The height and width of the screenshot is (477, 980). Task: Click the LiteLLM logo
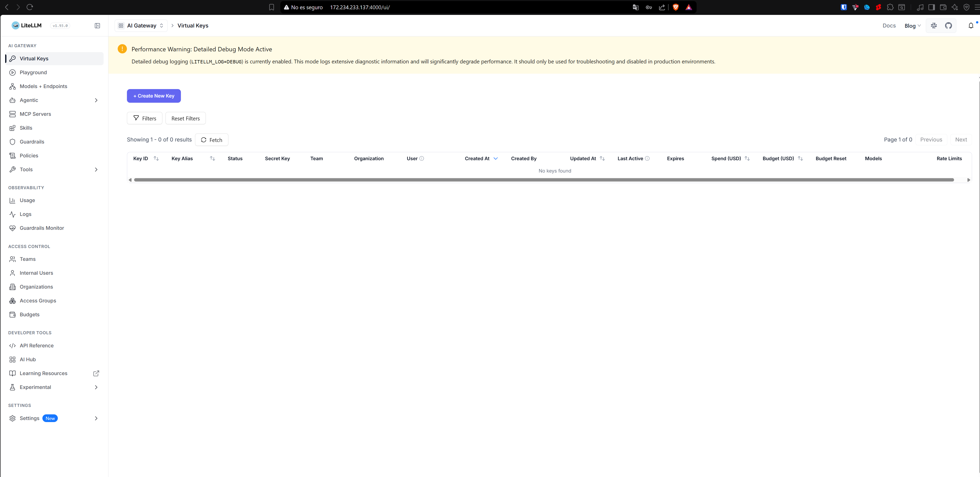pyautogui.click(x=27, y=25)
